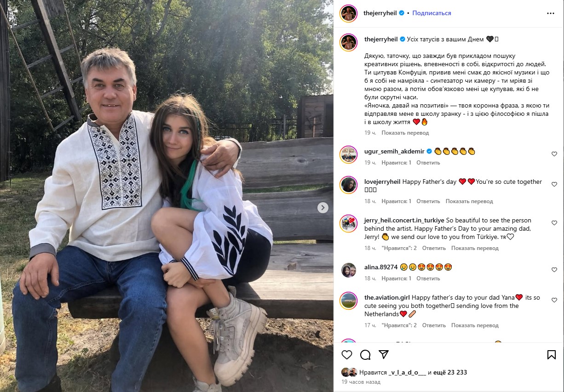564x392 pixels.
Task: Reply to alina.89274's comment
Action: (428, 278)
